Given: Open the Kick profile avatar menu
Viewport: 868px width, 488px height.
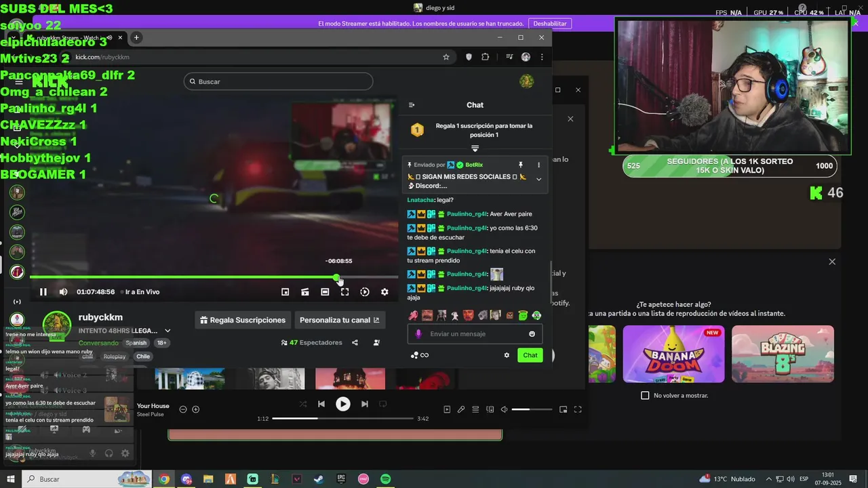Looking at the screenshot, I should tap(526, 81).
